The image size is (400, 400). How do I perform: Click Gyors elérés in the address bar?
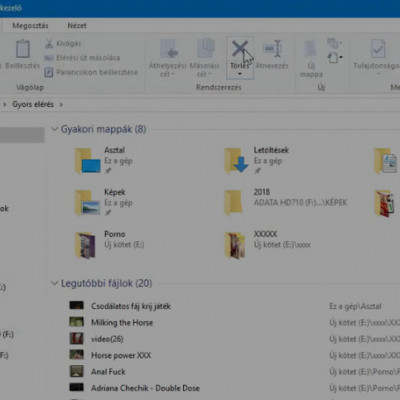33,104
